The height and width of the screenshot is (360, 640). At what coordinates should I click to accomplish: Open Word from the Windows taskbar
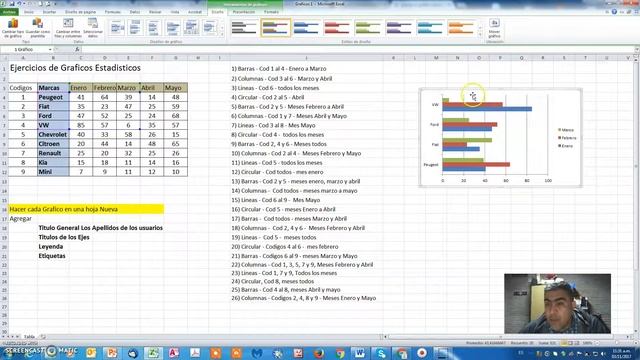(360, 353)
